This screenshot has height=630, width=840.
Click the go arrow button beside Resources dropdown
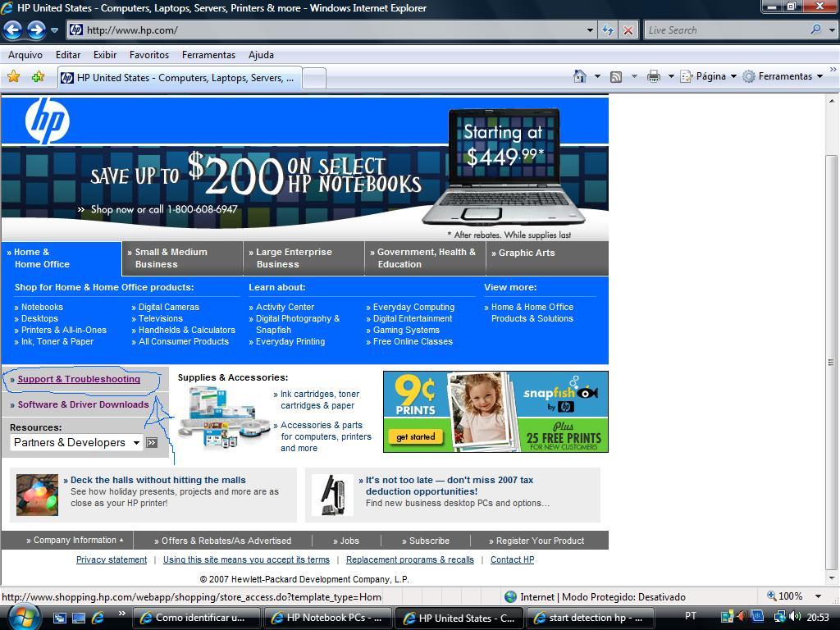(x=152, y=442)
